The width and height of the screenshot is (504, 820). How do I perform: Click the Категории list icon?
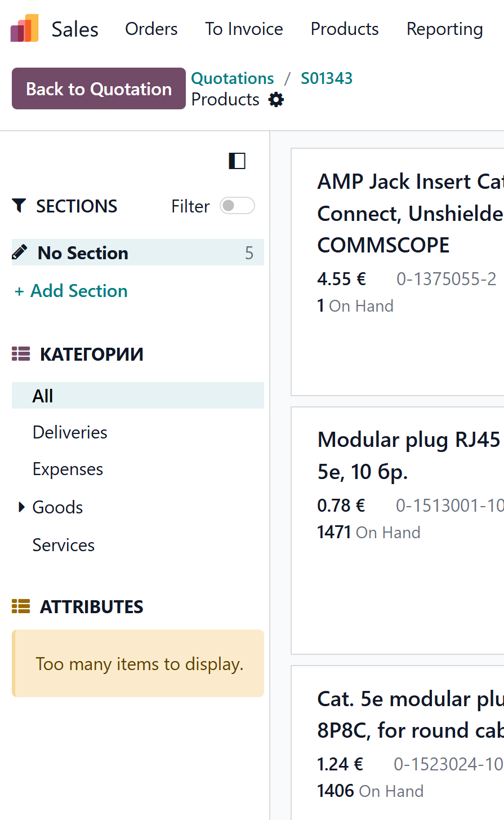pos(21,354)
